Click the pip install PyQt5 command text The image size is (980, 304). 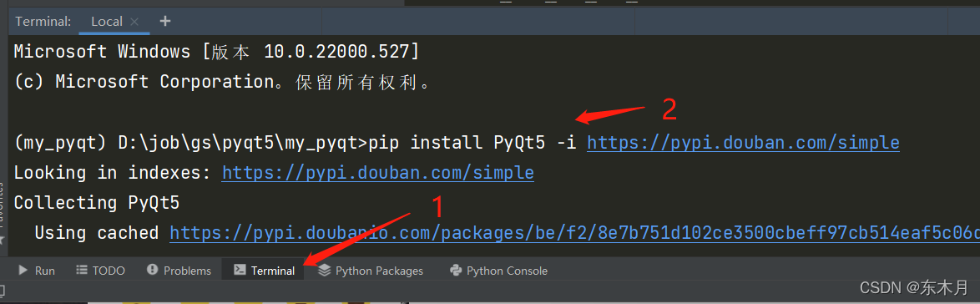[472, 144]
